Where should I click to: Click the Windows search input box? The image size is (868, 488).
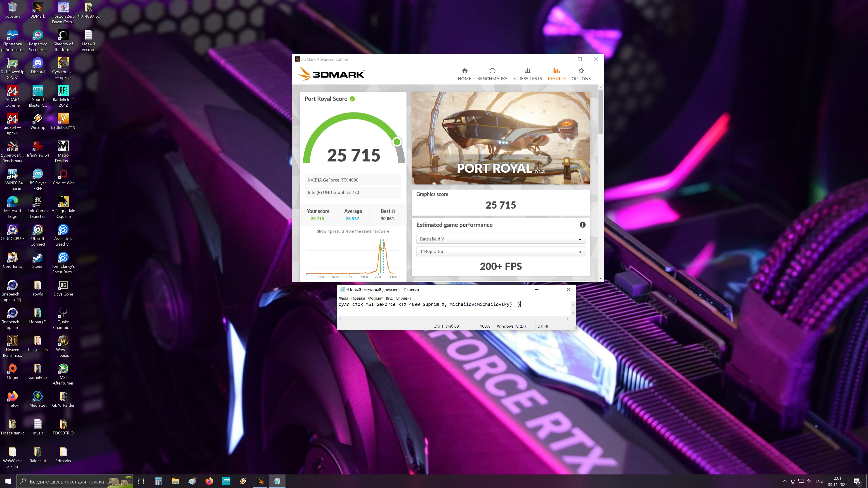(x=67, y=481)
